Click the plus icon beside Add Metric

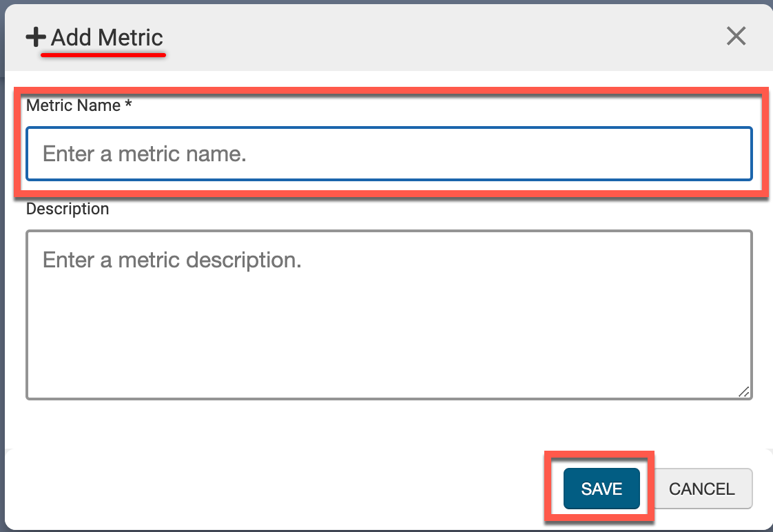click(36, 37)
